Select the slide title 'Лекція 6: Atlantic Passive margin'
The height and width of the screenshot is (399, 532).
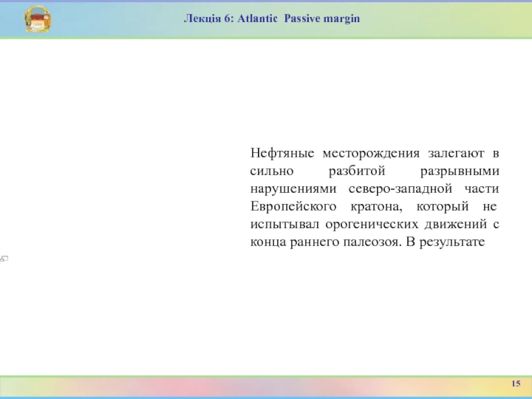click(272, 19)
